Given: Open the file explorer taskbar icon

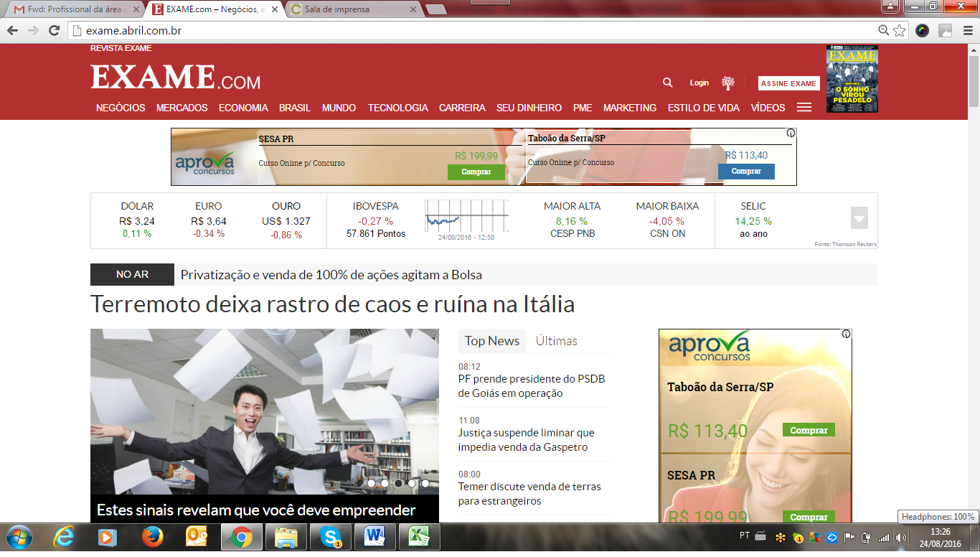Looking at the screenshot, I should [x=286, y=537].
